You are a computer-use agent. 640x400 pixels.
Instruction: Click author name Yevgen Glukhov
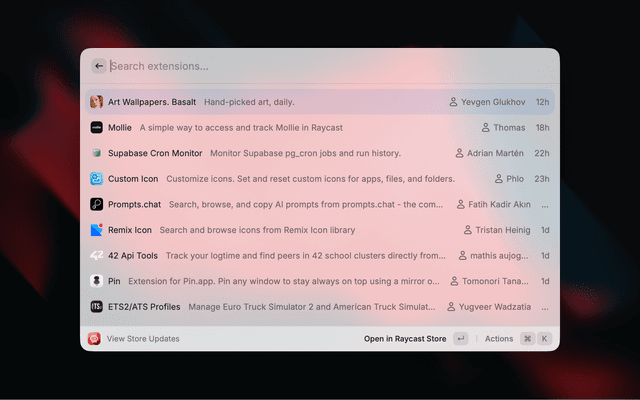point(493,102)
